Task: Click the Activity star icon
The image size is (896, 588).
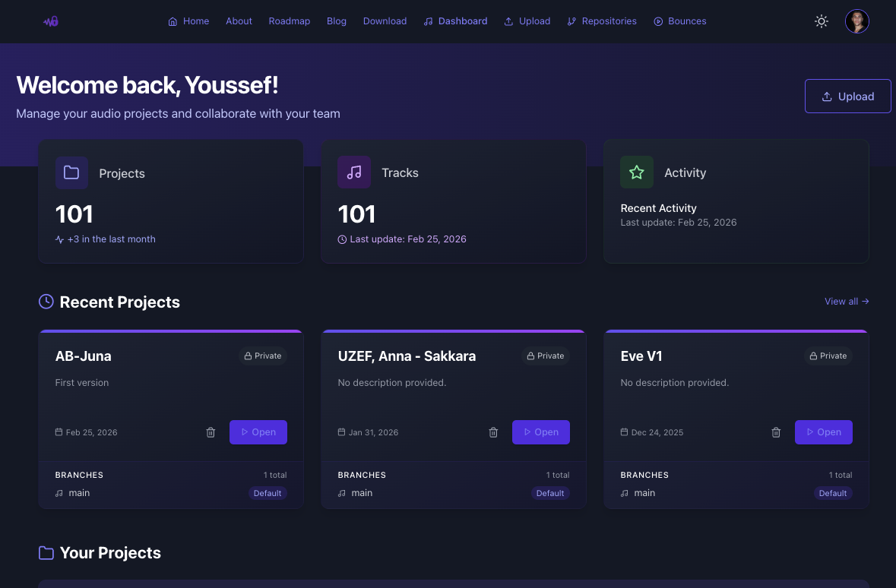Action: (637, 172)
